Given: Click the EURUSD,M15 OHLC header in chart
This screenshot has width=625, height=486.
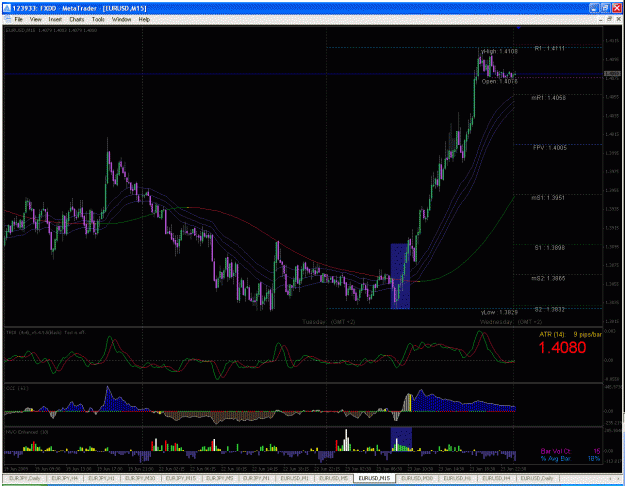Looking at the screenshot, I should pyautogui.click(x=51, y=30).
